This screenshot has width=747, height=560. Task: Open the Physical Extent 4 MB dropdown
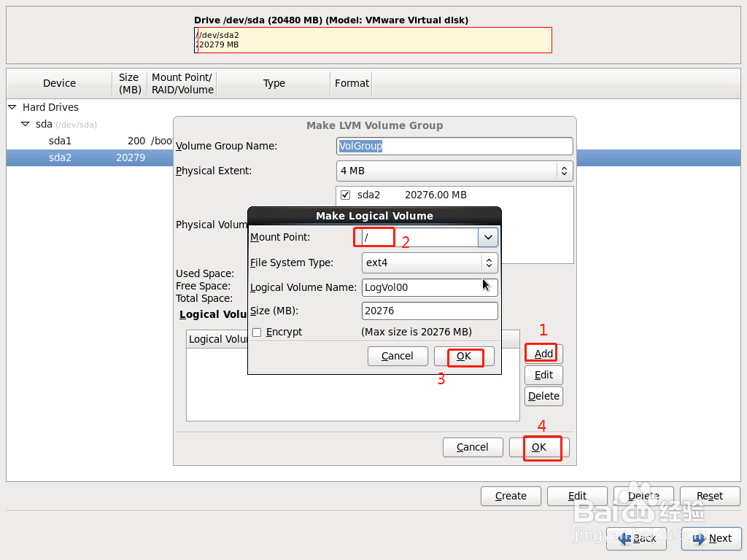[x=454, y=171]
